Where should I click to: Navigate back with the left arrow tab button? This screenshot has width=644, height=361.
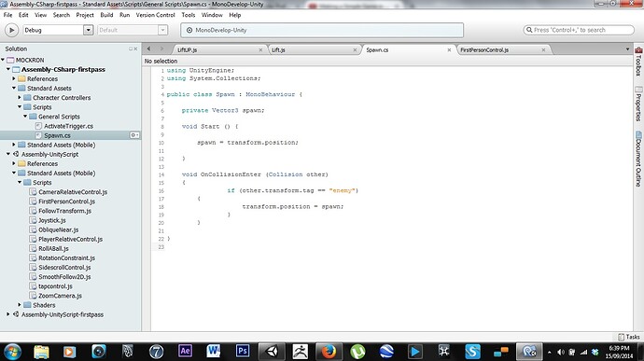coord(148,49)
